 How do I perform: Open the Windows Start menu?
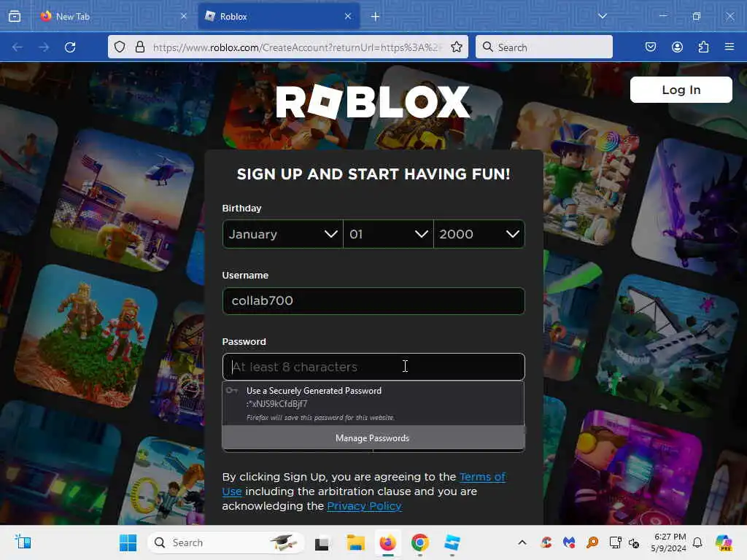[128, 542]
